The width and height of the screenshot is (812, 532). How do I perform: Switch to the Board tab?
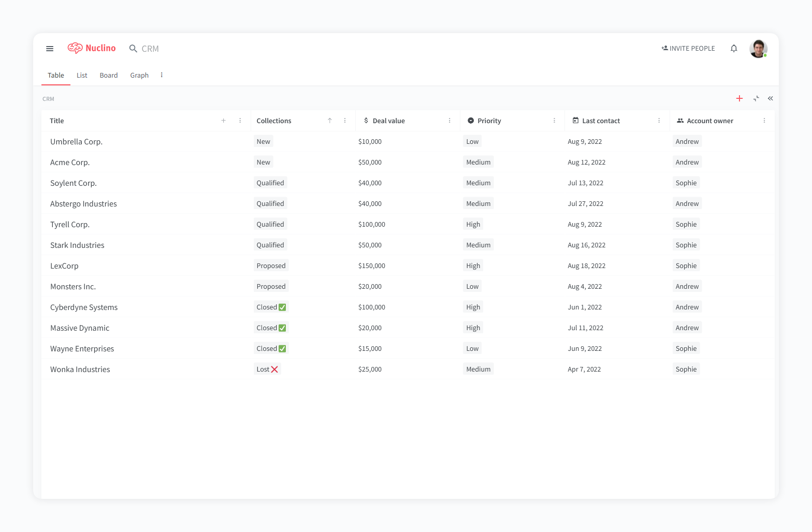coord(109,76)
